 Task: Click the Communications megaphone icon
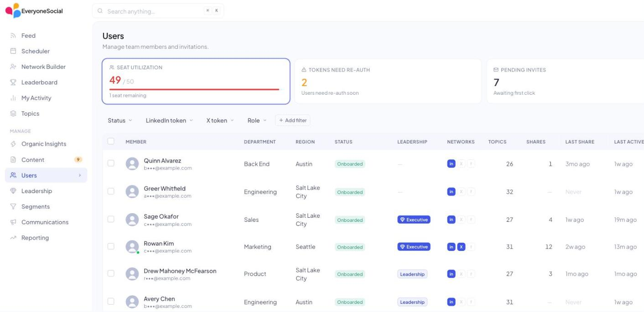pos(13,222)
